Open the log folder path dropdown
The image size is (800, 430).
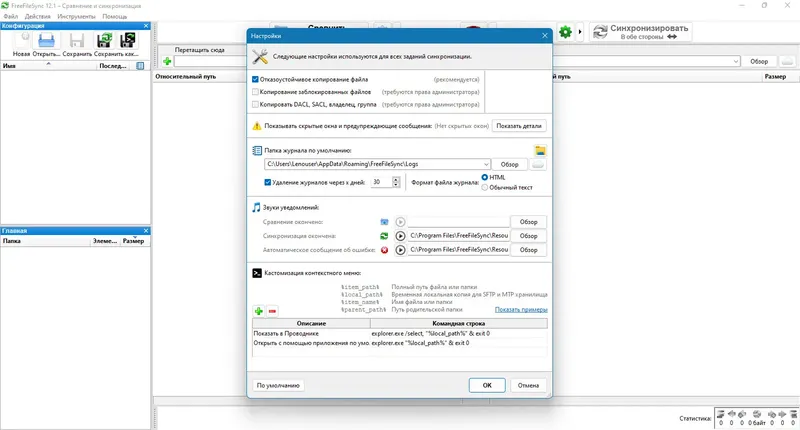[485, 164]
